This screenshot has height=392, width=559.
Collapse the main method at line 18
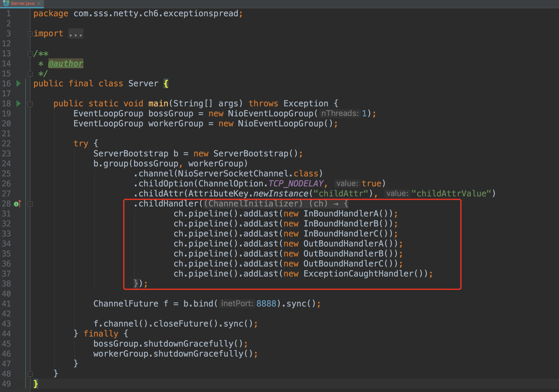[x=30, y=104]
